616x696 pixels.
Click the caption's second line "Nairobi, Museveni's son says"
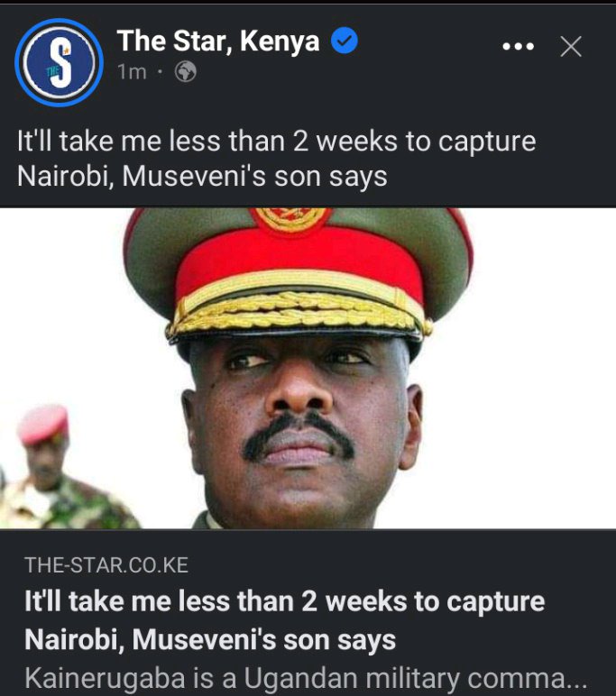pos(202,176)
